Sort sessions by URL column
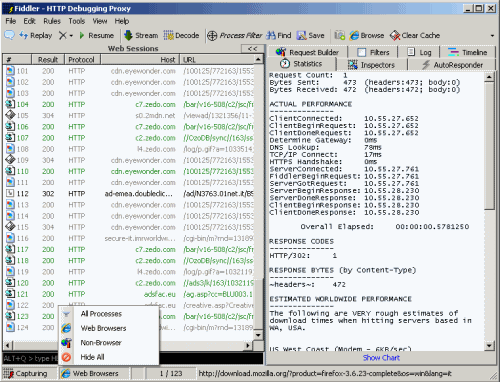This screenshot has width=500, height=382. [x=217, y=60]
